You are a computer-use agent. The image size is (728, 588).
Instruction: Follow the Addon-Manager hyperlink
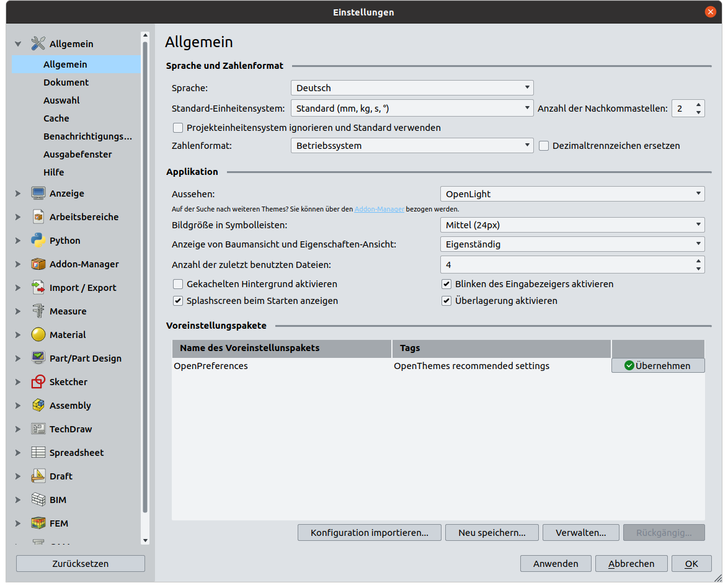(379, 210)
